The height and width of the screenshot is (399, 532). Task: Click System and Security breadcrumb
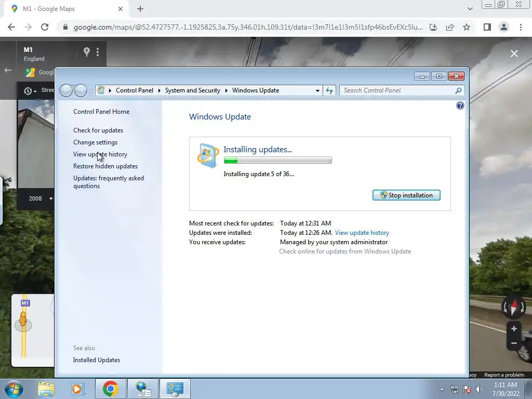tap(192, 90)
